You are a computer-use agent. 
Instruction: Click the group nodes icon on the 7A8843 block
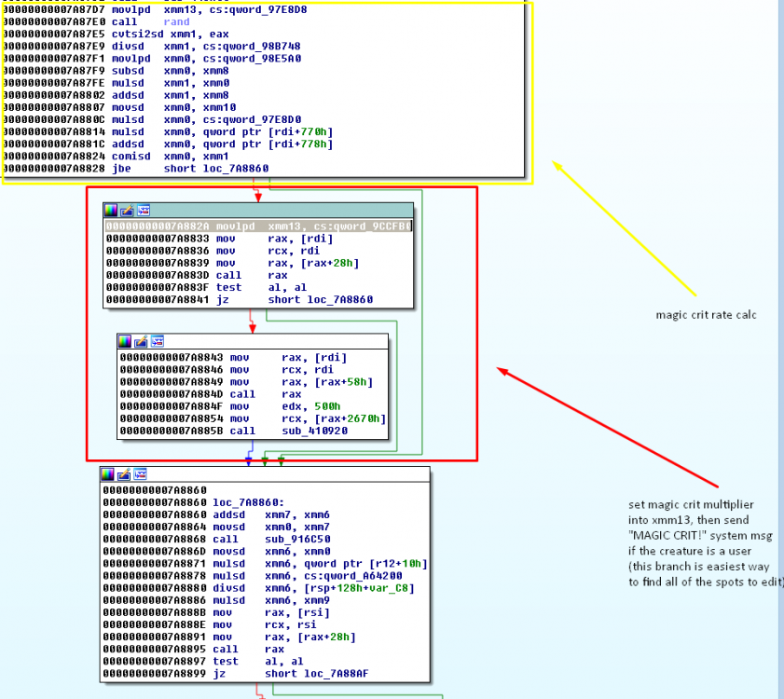[157, 342]
